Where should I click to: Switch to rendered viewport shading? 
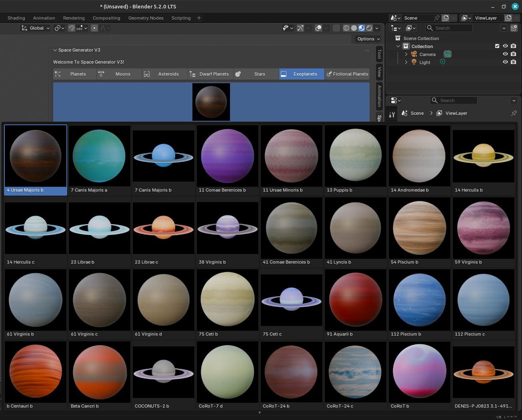369,28
